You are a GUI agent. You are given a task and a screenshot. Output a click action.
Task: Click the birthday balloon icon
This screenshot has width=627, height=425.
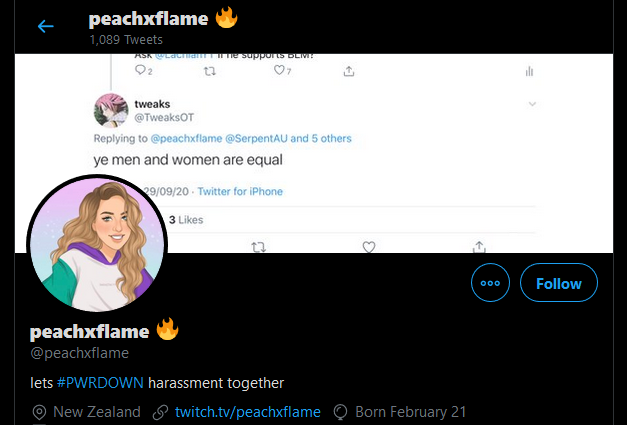340,412
